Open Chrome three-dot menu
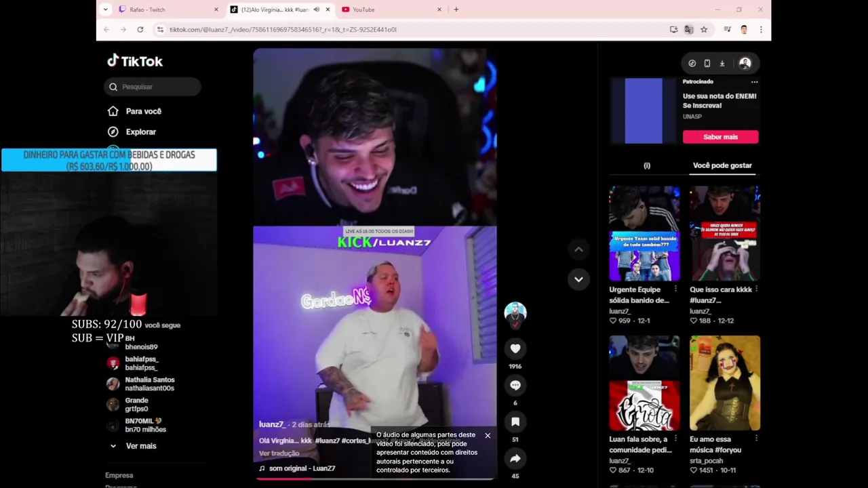This screenshot has width=868, height=488. (x=761, y=29)
